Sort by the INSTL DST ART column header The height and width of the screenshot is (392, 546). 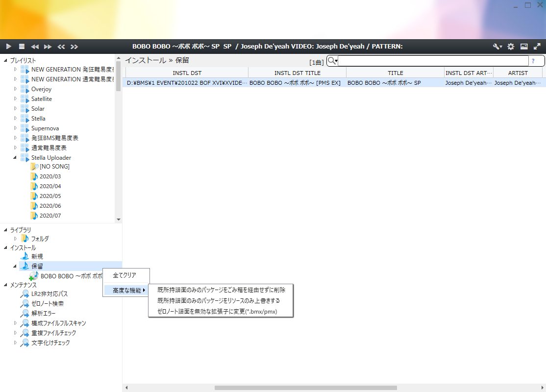[469, 73]
